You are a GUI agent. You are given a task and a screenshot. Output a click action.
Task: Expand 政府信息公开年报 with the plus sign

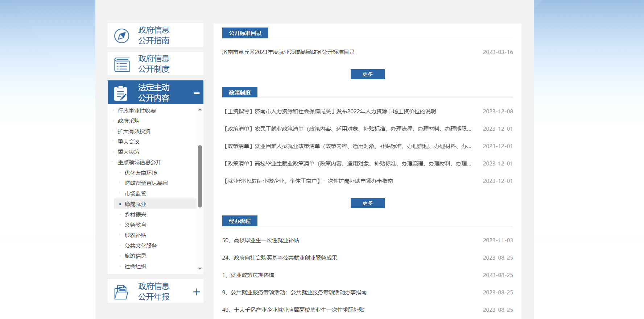[x=197, y=292]
